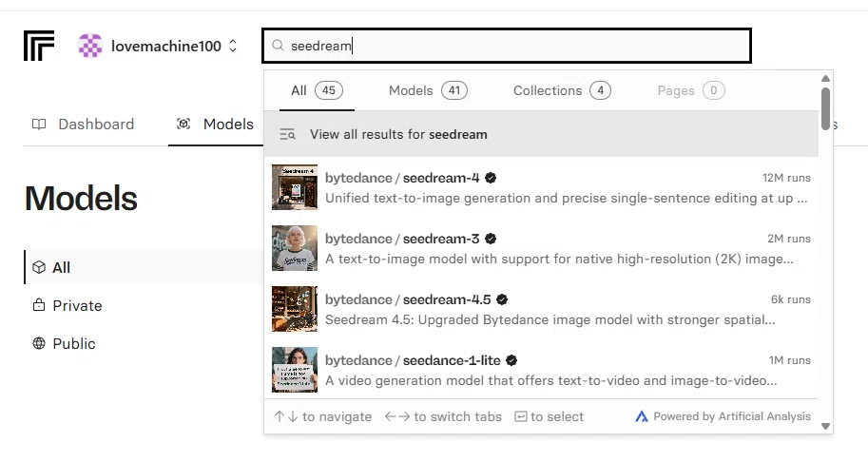
Task: Click the Artificial Analysis logo icon
Action: coord(642,416)
